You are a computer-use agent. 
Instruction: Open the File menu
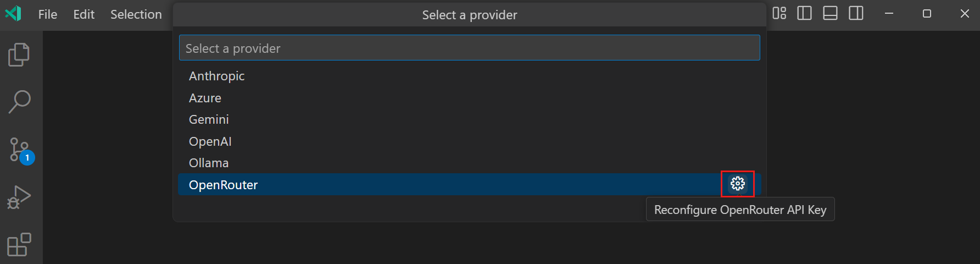[x=48, y=14]
